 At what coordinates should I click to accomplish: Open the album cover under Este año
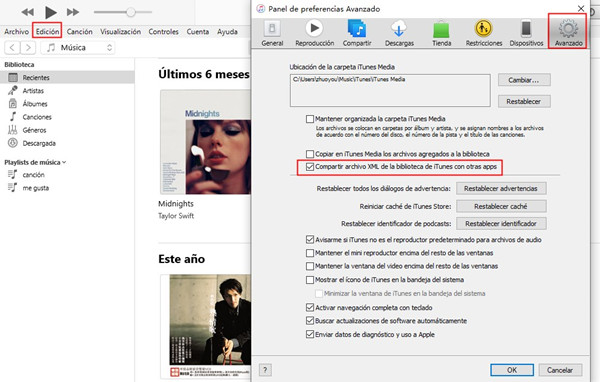click(205, 326)
